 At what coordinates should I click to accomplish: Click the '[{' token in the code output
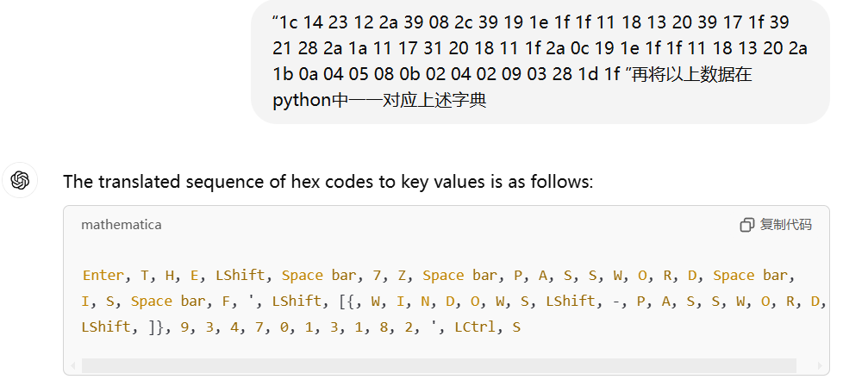coord(347,302)
